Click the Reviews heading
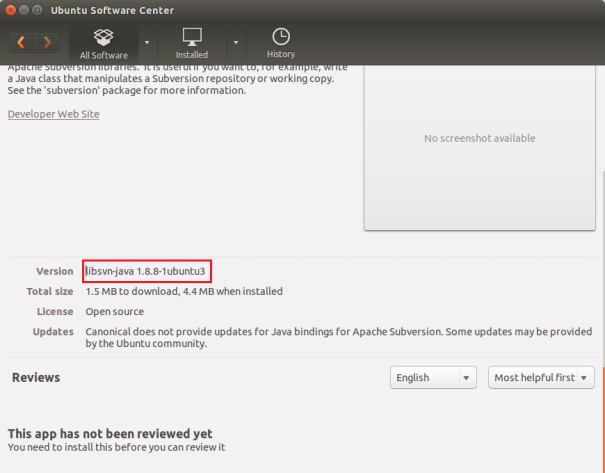The image size is (605, 473). pyautogui.click(x=36, y=377)
